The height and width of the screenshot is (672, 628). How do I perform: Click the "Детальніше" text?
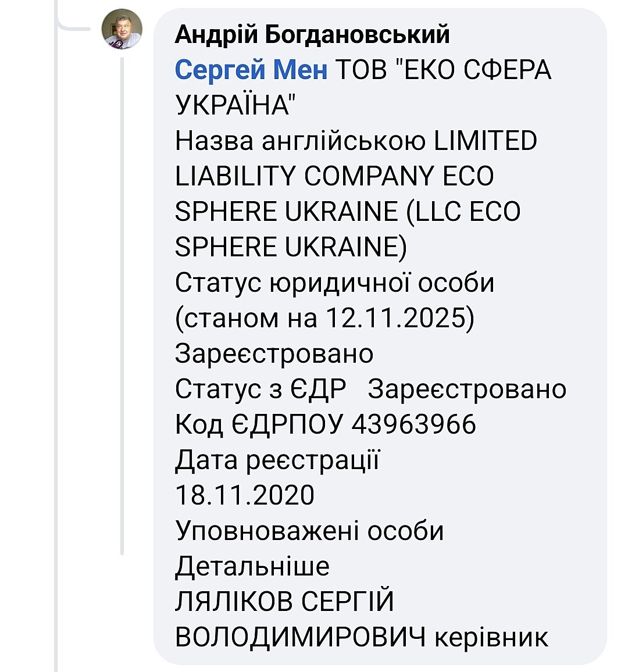click(252, 566)
